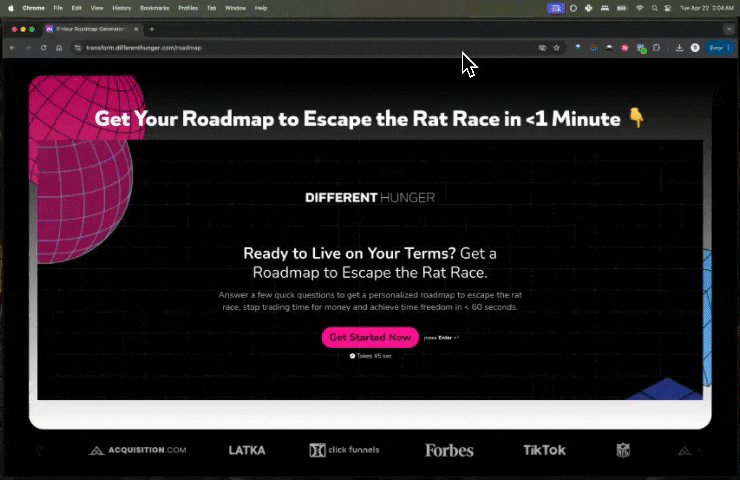Image resolution: width=740 pixels, height=480 pixels.
Task: Reload the current page
Action: point(43,48)
